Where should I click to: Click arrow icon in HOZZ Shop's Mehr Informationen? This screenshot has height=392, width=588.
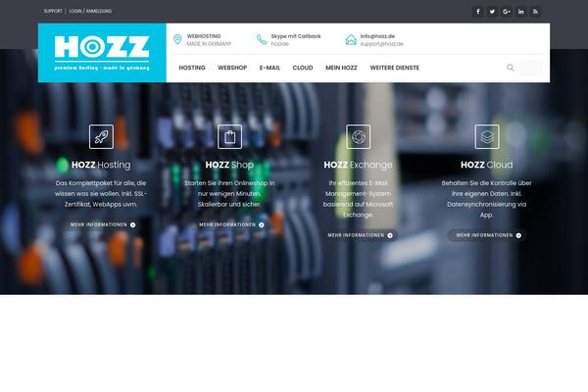262,225
